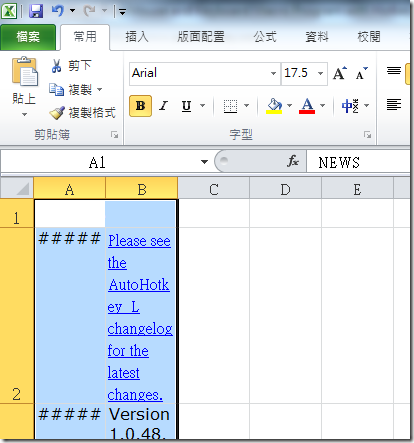
Task: Decrease font size with the small A icon
Action: 361,73
